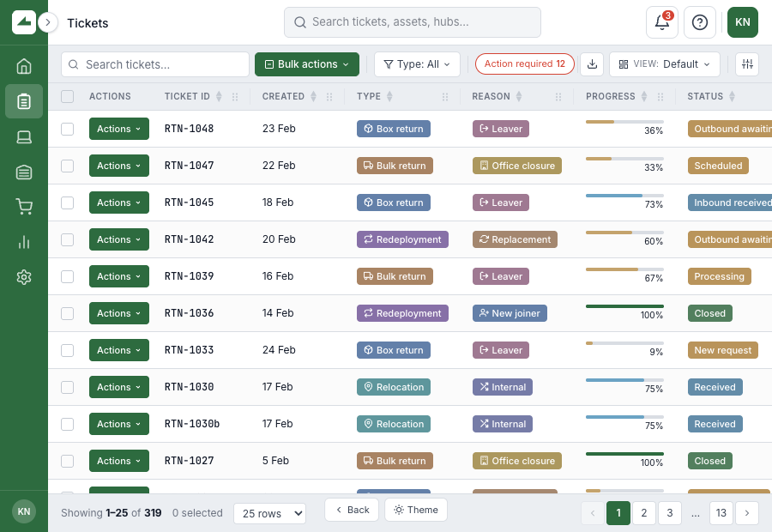This screenshot has height=532, width=772.
Task: Open the Analytics bar-chart icon in sidebar
Action: [x=23, y=241]
